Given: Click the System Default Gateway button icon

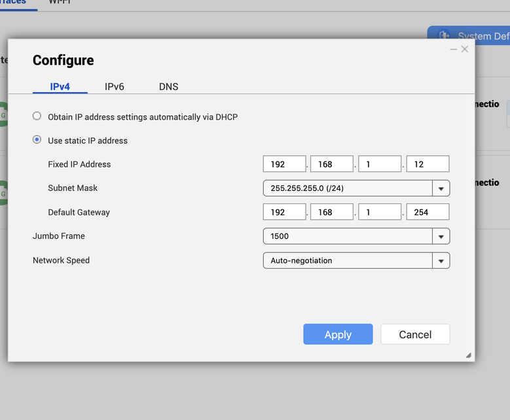Looking at the screenshot, I should pyautogui.click(x=444, y=35).
